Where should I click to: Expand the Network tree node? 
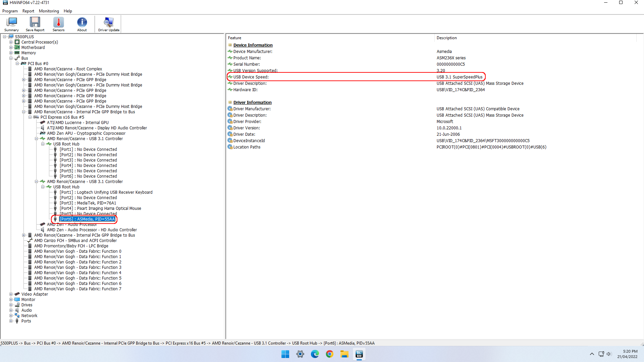(11, 316)
